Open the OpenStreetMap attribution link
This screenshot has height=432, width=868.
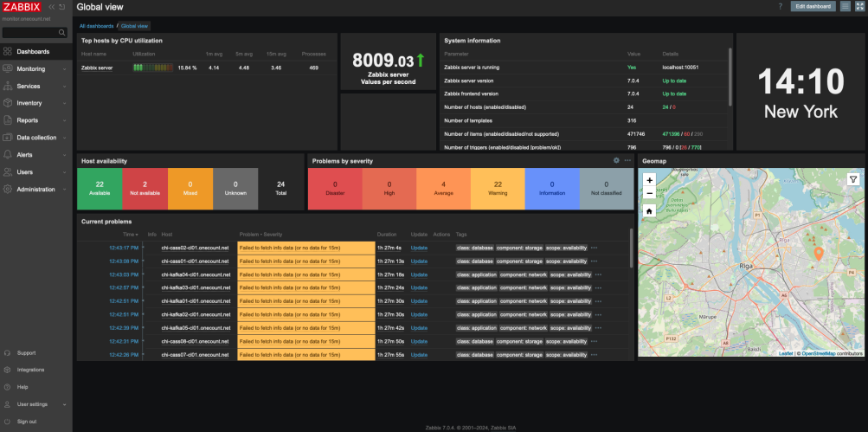pos(819,353)
